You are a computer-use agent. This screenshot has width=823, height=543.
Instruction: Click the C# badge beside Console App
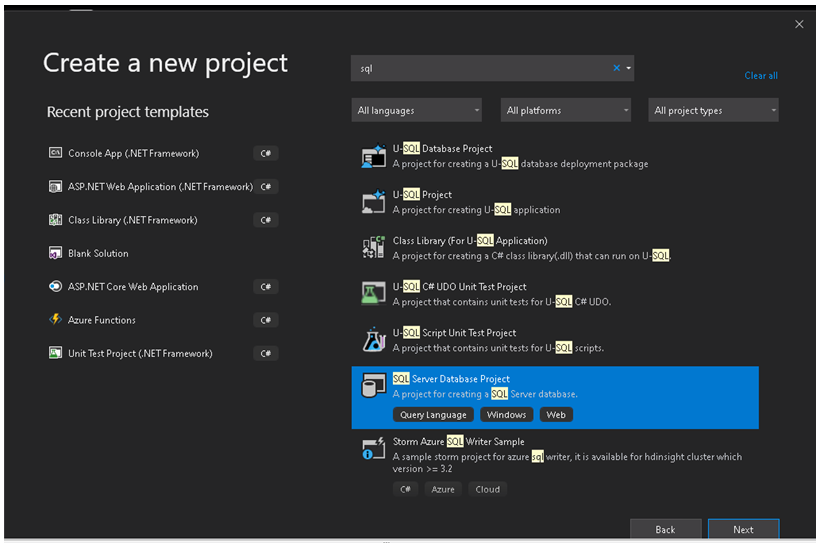point(266,153)
